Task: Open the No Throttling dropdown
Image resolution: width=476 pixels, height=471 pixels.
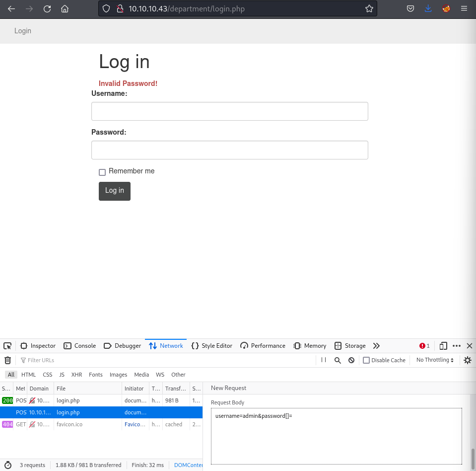Action: (x=435, y=360)
